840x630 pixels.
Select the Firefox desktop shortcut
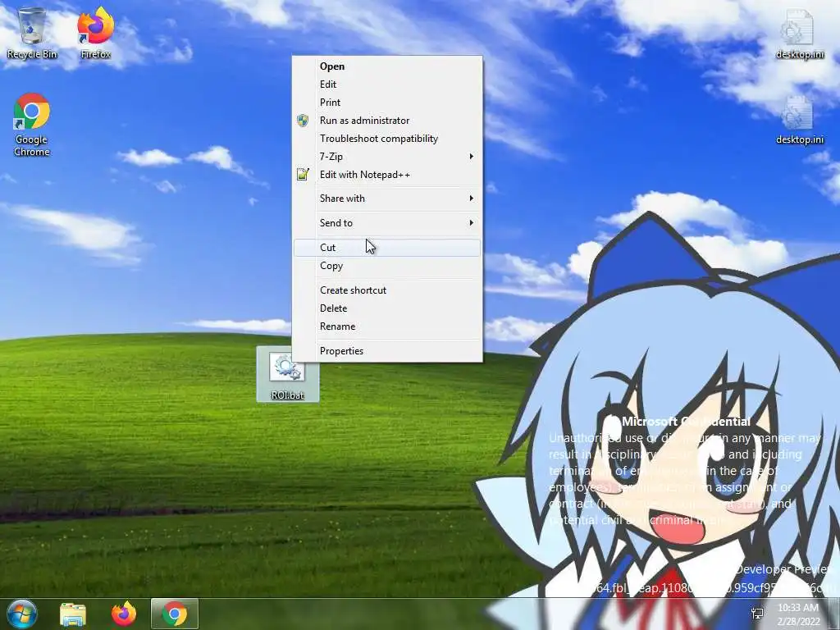(x=95, y=33)
